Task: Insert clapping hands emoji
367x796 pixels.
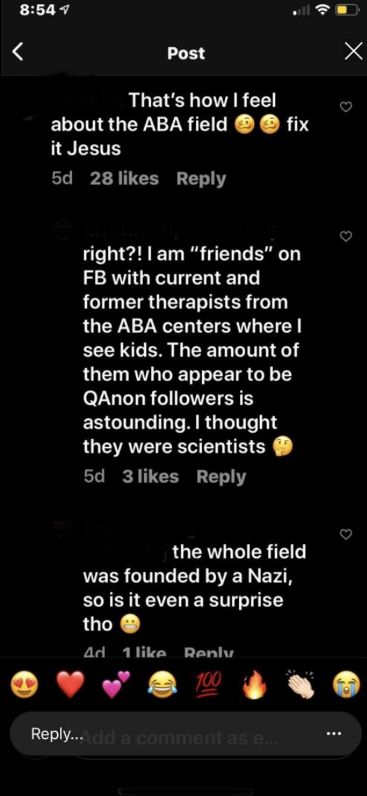Action: tap(300, 687)
